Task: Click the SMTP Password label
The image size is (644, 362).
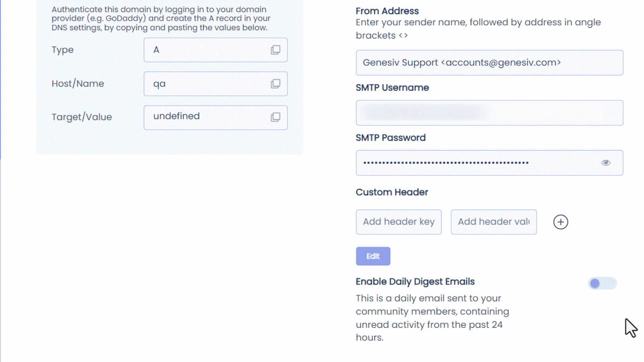Action: [390, 138]
